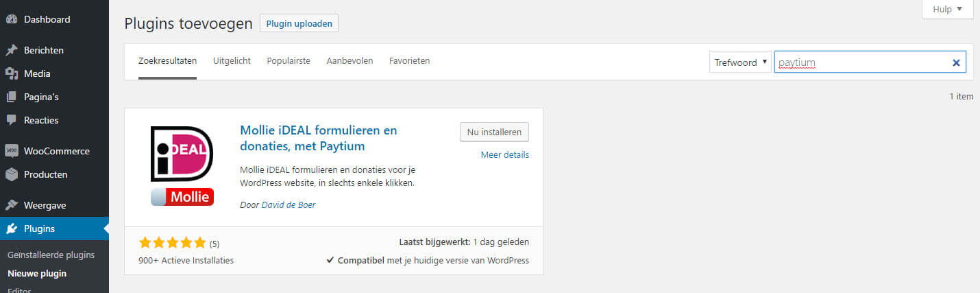Open Geïnstalleerde plugins submenu link
980x293 pixels.
click(x=51, y=255)
